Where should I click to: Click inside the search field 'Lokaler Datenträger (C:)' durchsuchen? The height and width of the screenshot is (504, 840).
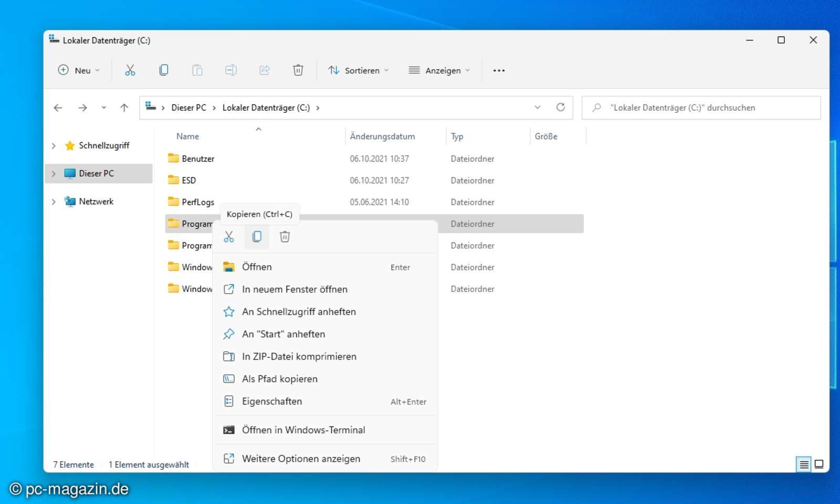(701, 107)
